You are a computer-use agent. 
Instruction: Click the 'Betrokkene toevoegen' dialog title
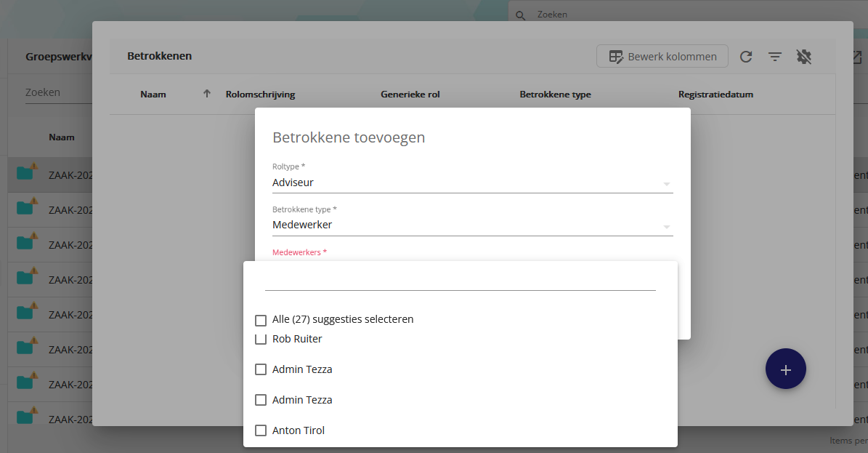[349, 137]
